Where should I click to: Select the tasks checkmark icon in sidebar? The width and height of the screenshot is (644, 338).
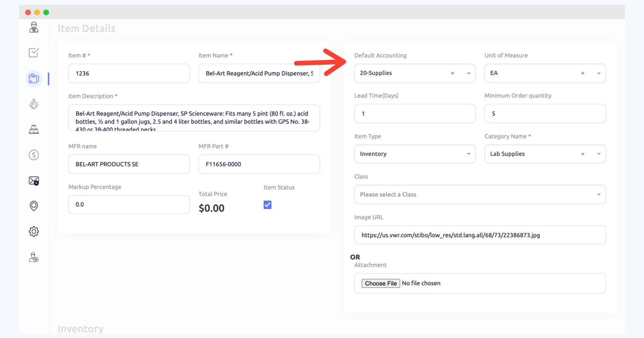(34, 53)
